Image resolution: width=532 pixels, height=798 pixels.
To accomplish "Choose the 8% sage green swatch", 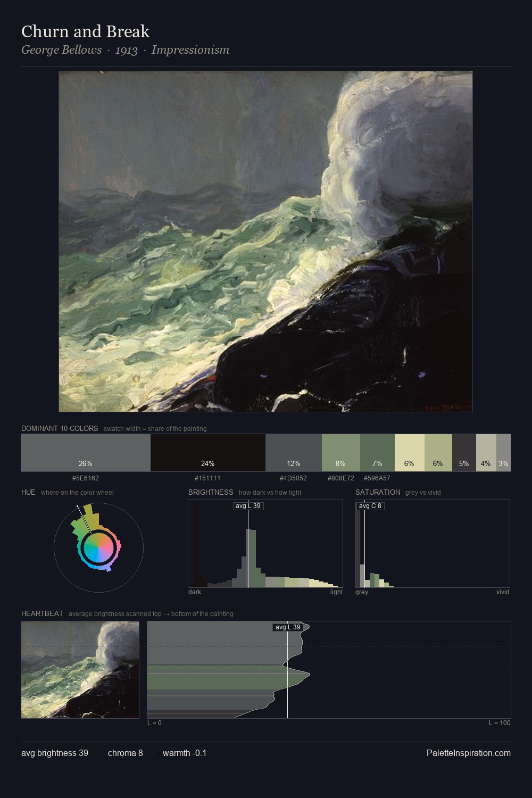I will point(341,453).
